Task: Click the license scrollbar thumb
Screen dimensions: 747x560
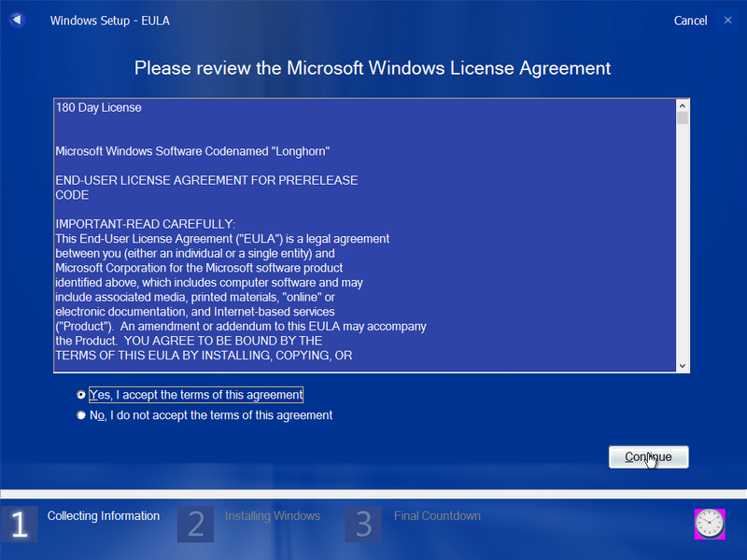Action: click(x=683, y=118)
